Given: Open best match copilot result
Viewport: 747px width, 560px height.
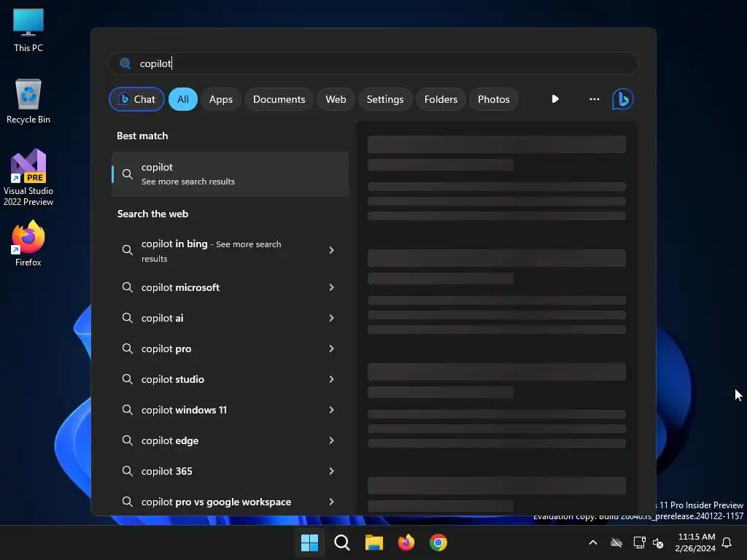Looking at the screenshot, I should (x=230, y=174).
